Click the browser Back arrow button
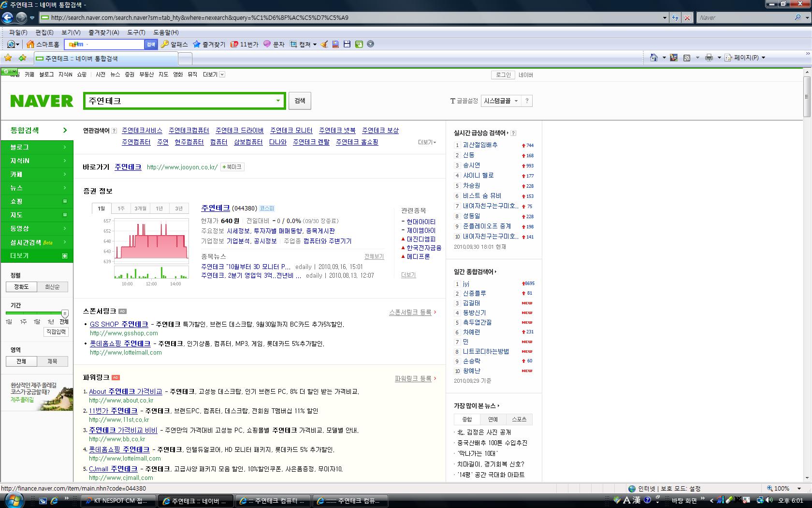 click(x=7, y=18)
